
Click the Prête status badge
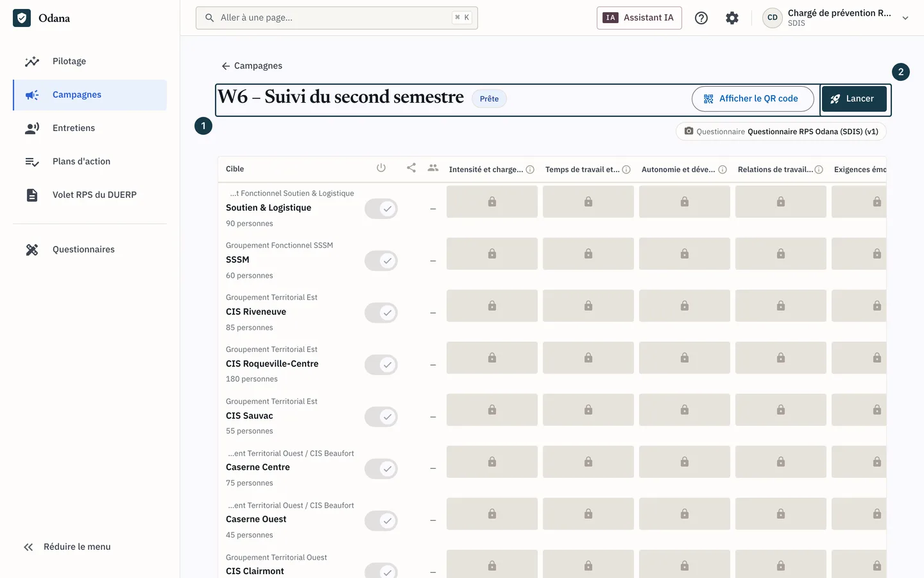[489, 98]
